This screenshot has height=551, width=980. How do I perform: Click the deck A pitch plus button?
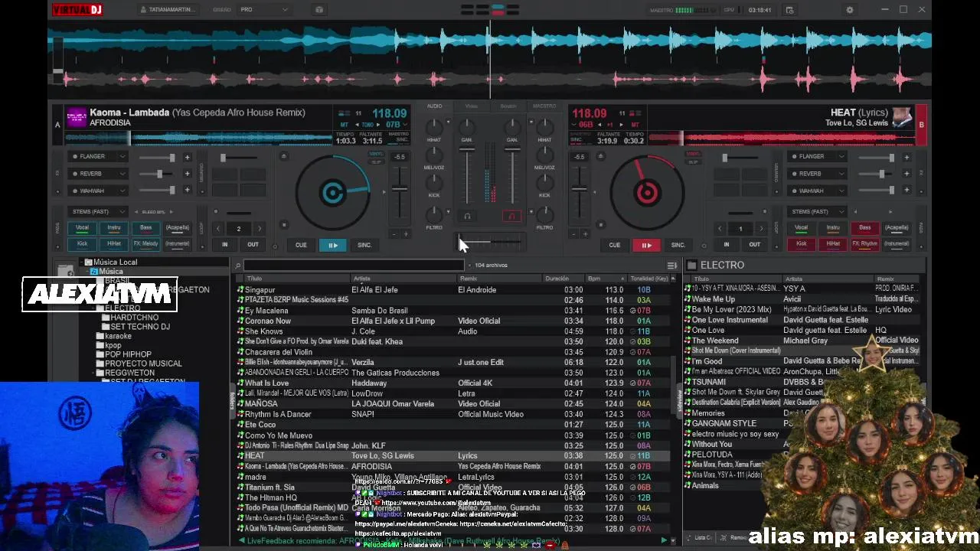pos(406,233)
